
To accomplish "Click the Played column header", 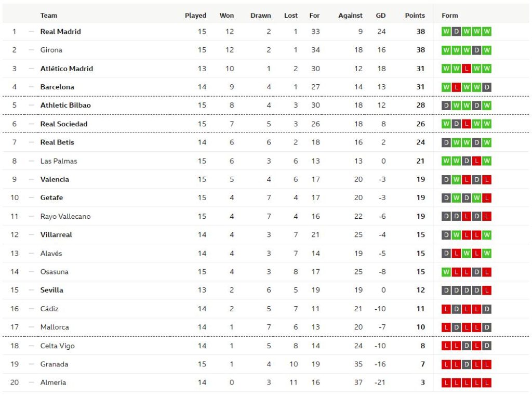I will [x=195, y=16].
